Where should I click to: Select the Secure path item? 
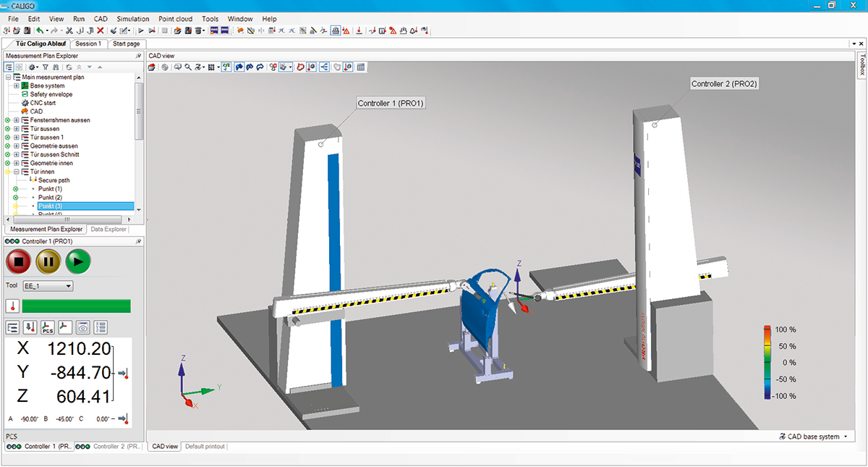tap(54, 180)
